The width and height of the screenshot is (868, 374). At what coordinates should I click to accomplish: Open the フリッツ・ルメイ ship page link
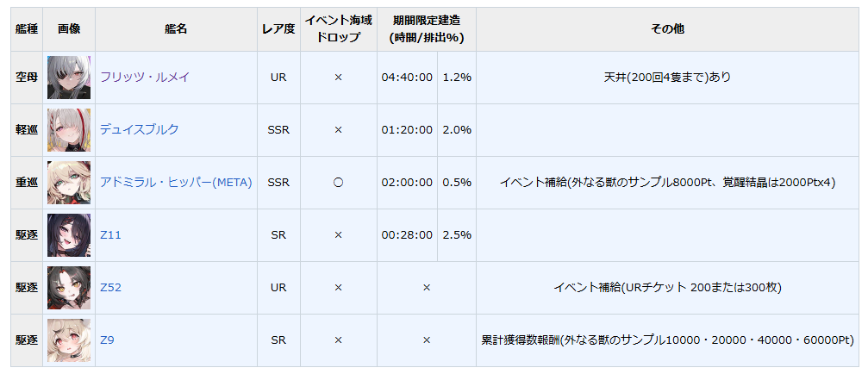(145, 78)
